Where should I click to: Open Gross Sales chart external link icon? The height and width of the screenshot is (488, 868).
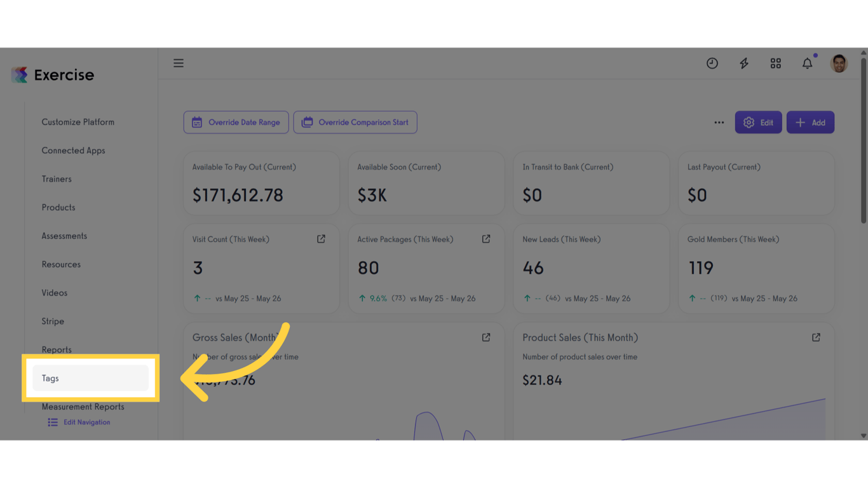(x=486, y=337)
